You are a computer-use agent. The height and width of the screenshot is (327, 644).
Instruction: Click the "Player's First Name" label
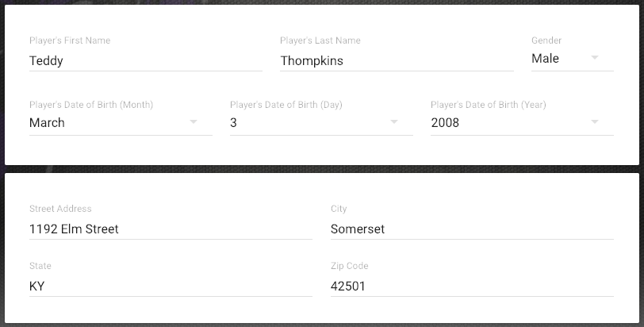coord(70,40)
